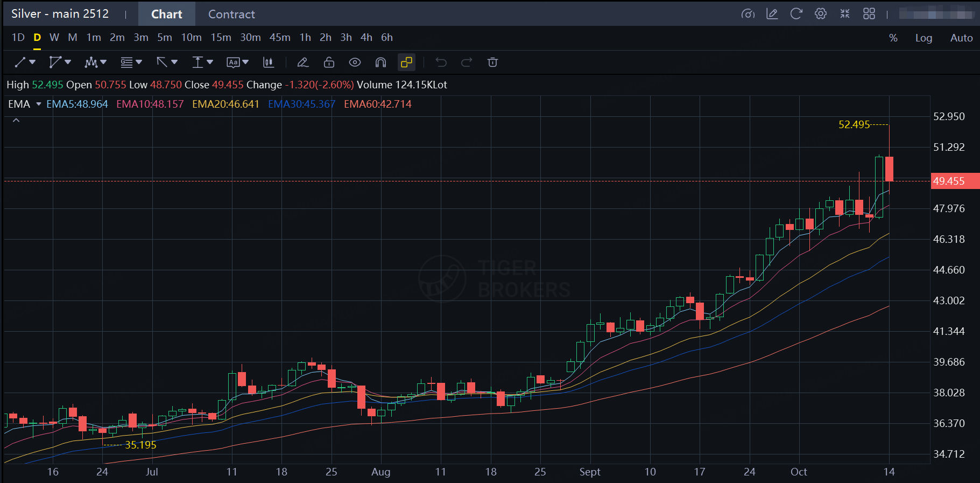The image size is (980, 483).
Task: Enable Auto scale mode
Action: click(961, 38)
